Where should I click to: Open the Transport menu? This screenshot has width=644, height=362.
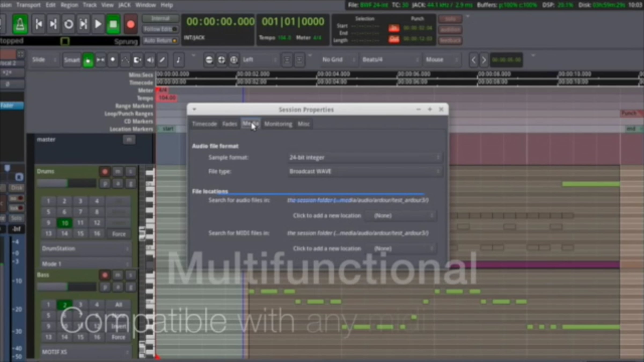coord(28,5)
